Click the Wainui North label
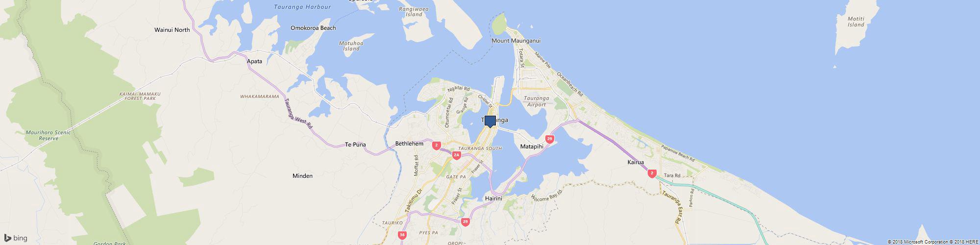This screenshot has height=245, width=980. click(172, 30)
